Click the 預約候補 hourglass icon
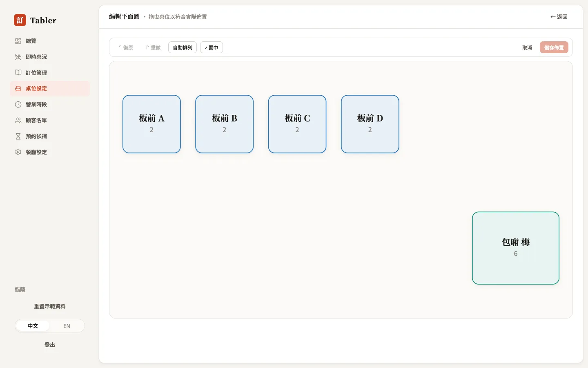 [18, 136]
